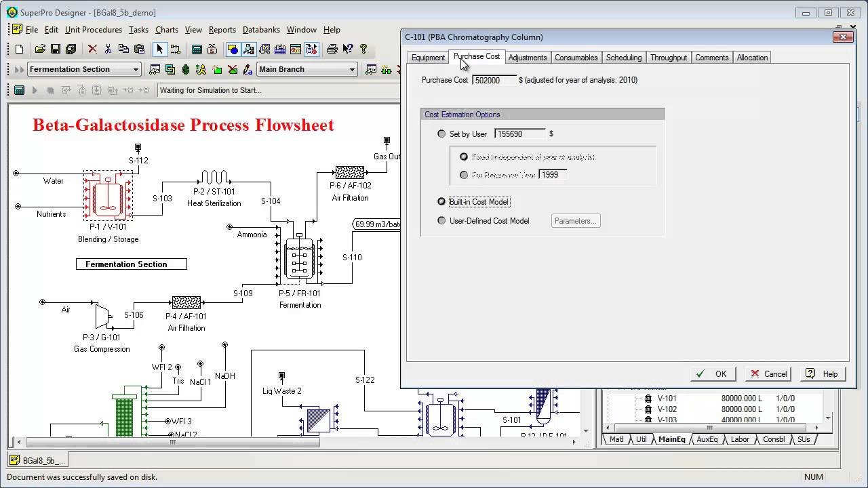Switch to the Labor tab
The height and width of the screenshot is (488, 868).
pos(740,439)
